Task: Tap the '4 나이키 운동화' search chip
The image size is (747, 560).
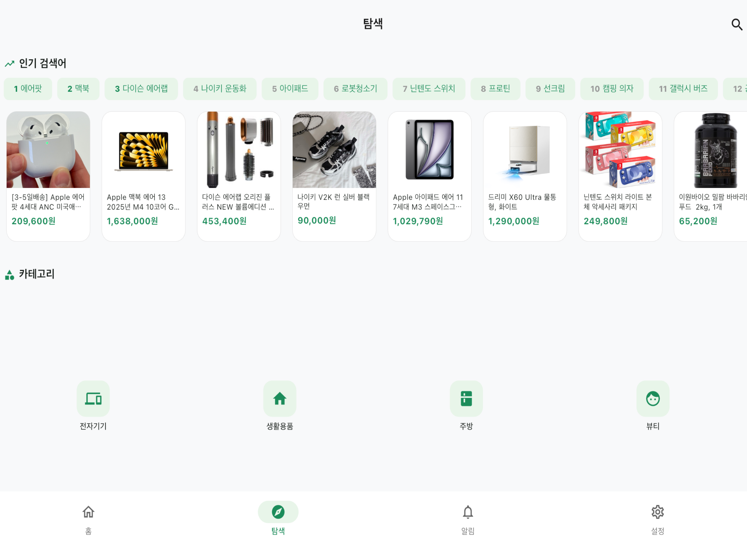Action: click(220, 89)
